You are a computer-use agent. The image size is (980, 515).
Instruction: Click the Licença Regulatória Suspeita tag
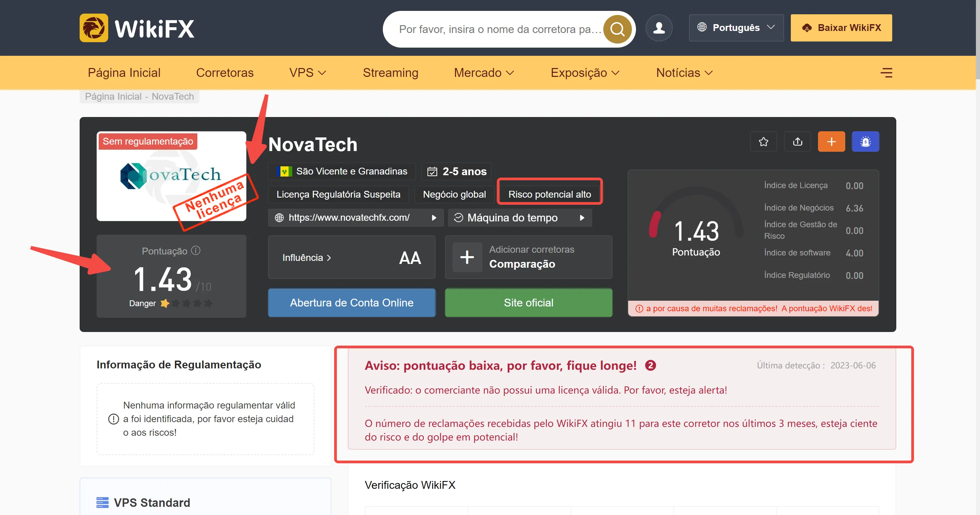(x=338, y=194)
